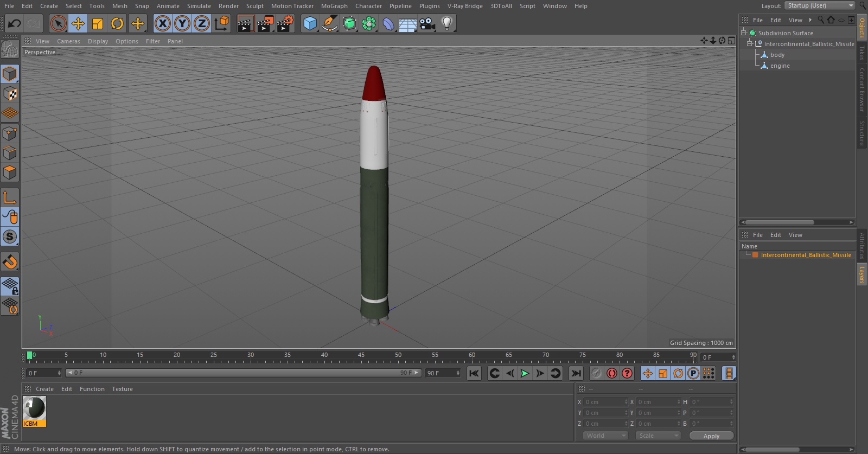Click Object Manager horizontal scrollbar
This screenshot has height=454, width=868.
(780, 222)
